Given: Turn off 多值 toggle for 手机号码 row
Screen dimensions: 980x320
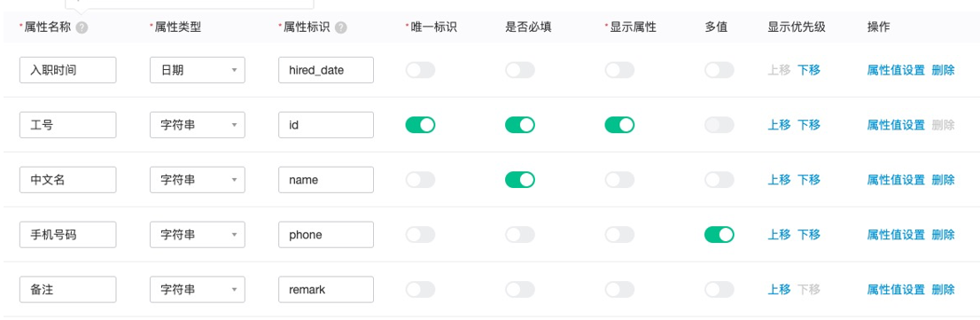Looking at the screenshot, I should click(719, 235).
